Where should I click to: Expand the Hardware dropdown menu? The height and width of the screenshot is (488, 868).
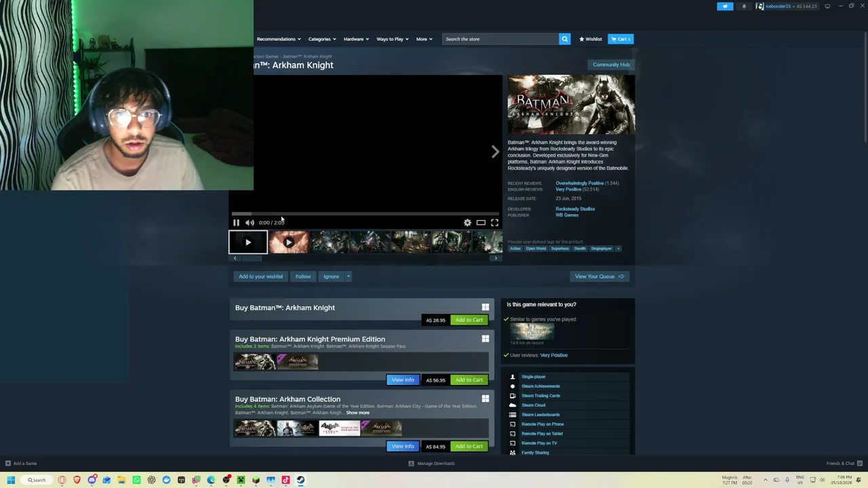point(356,39)
